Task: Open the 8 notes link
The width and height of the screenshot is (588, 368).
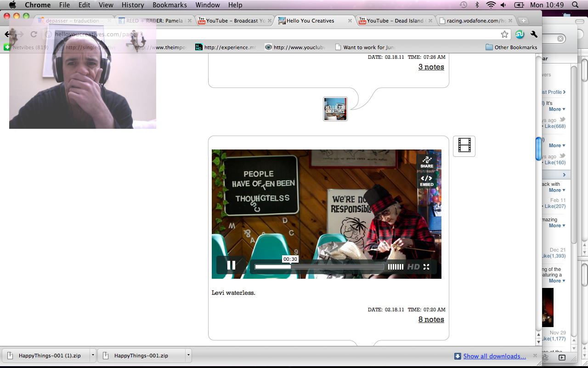Action: pos(431,319)
